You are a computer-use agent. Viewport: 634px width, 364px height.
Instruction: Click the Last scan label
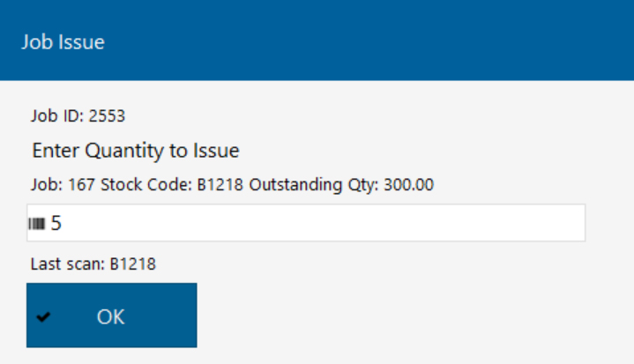(x=68, y=264)
